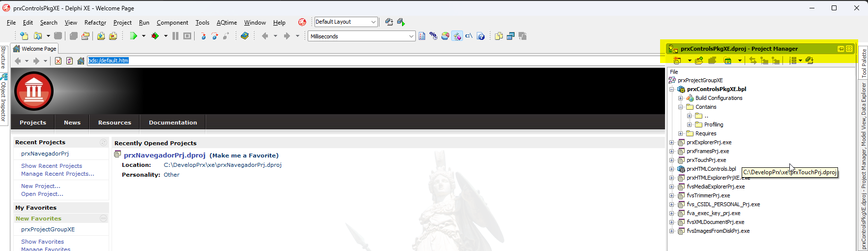Collapse the Recent Projects section chevron
Viewport: 868px width, 251px height.
tap(103, 142)
